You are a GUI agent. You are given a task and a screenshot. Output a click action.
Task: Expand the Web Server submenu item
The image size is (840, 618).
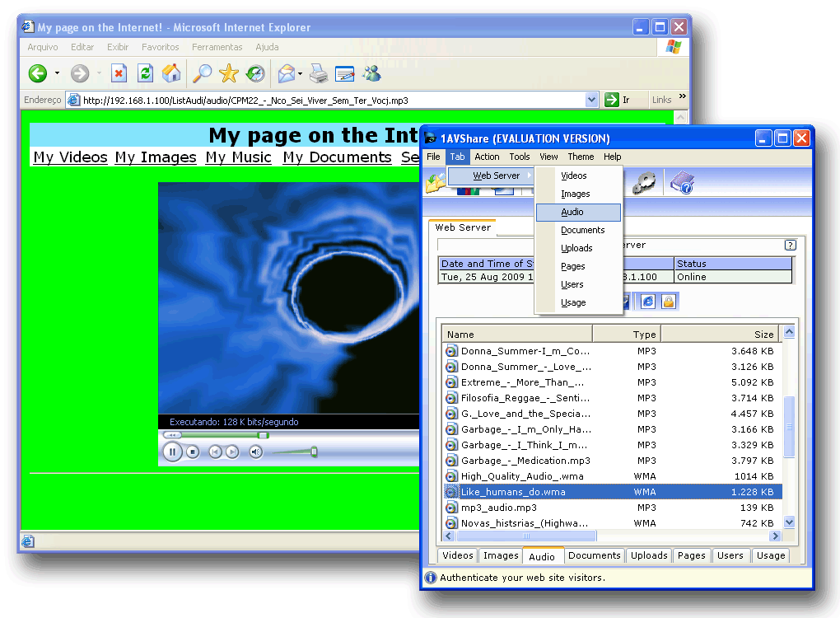(492, 176)
